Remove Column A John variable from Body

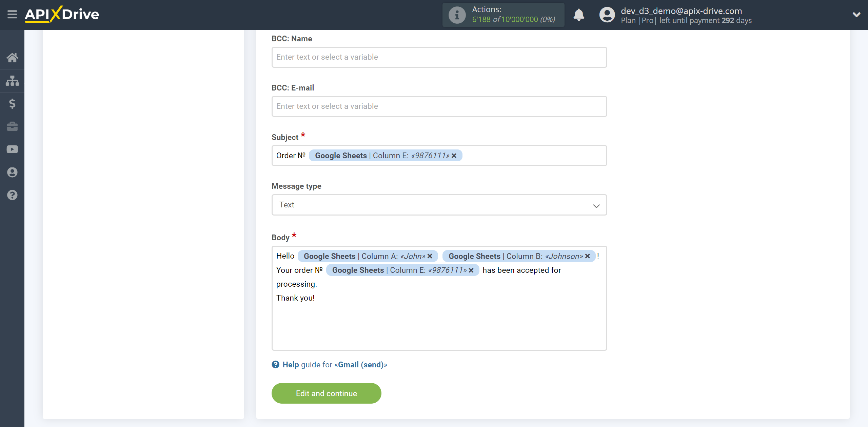tap(430, 256)
